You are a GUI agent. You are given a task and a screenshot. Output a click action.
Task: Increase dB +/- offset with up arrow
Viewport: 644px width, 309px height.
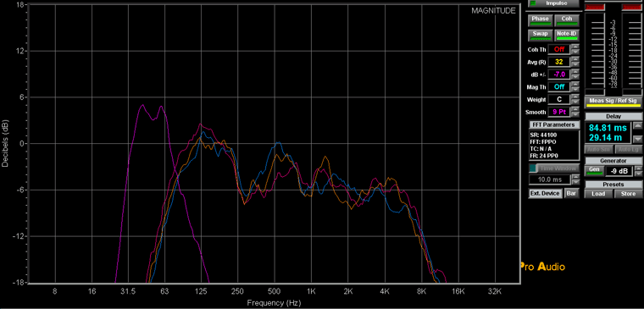575,72
